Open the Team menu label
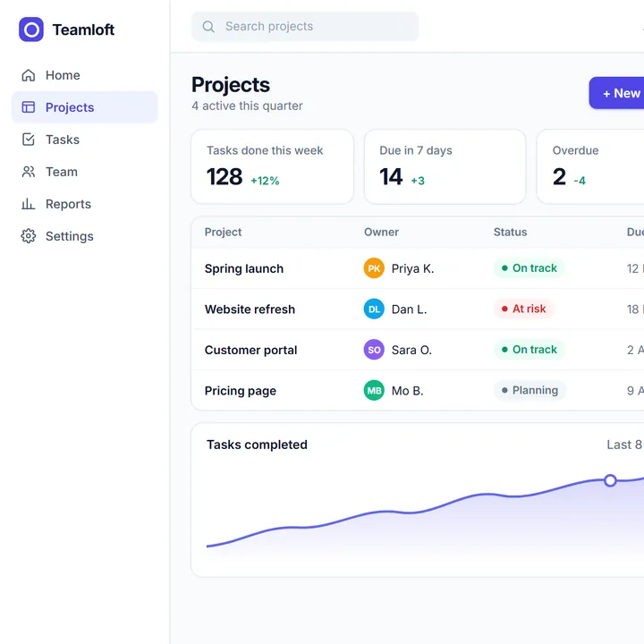This screenshot has width=644, height=644. point(62,172)
